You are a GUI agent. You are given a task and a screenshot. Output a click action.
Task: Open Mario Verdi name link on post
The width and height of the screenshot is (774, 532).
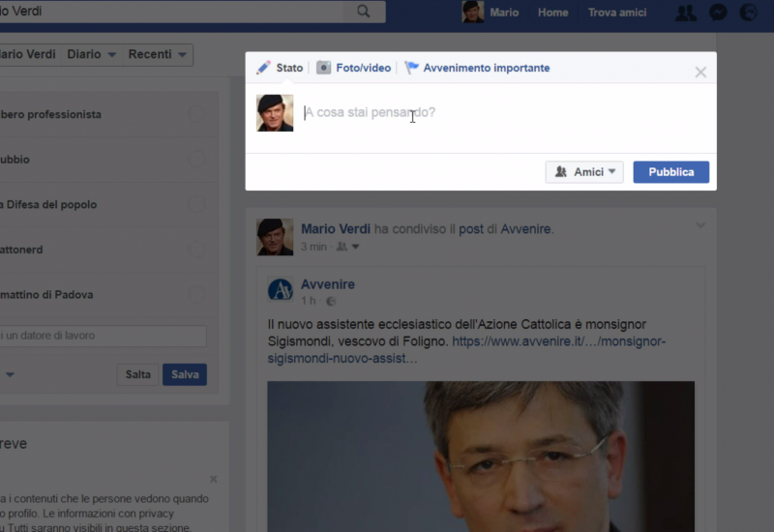point(336,229)
